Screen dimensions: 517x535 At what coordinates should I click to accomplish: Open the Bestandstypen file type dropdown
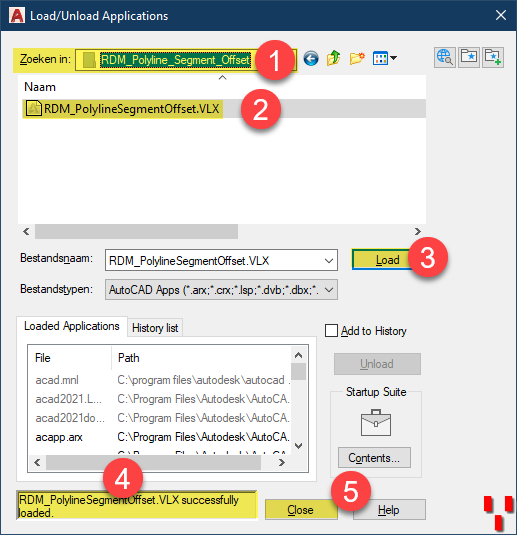[221, 290]
